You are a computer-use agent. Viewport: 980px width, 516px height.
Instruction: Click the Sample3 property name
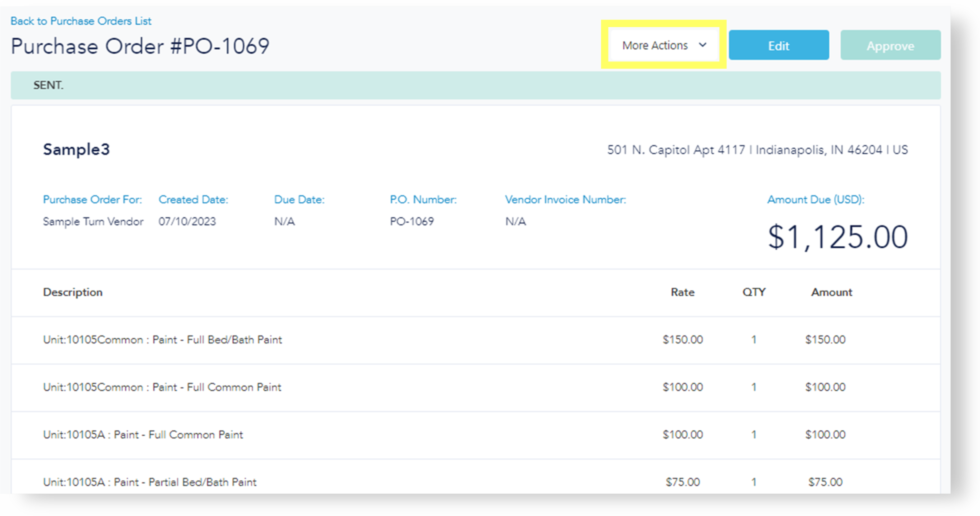(x=76, y=149)
